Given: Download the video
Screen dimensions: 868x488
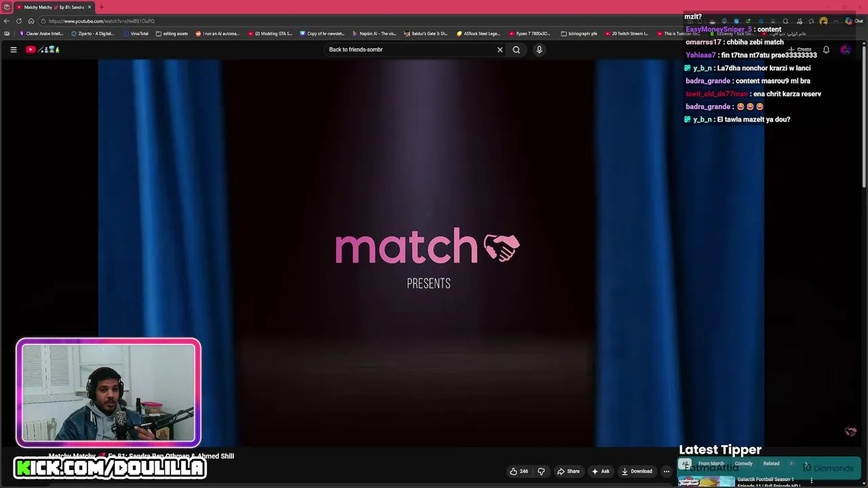Looking at the screenshot, I should click(x=637, y=472).
